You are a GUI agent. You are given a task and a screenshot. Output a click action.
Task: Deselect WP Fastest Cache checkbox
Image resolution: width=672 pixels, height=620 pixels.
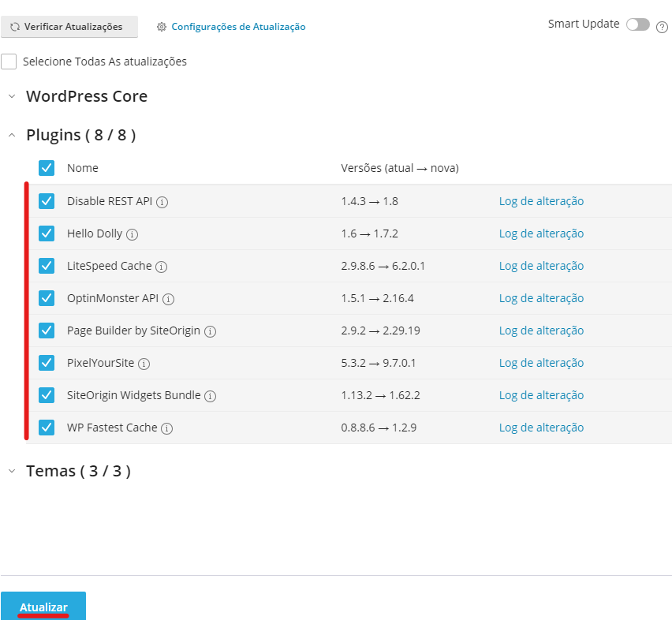point(47,428)
